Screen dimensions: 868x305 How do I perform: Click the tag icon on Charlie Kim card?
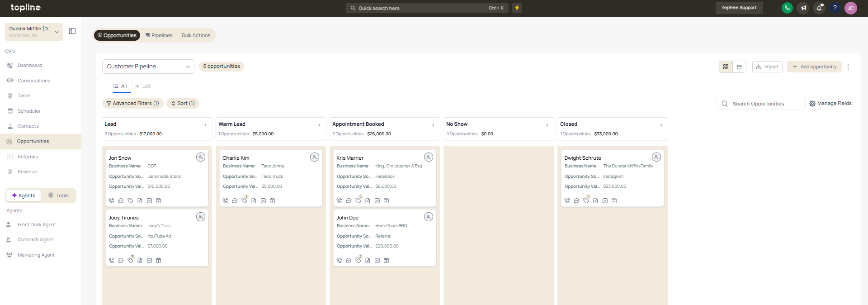[x=244, y=200]
